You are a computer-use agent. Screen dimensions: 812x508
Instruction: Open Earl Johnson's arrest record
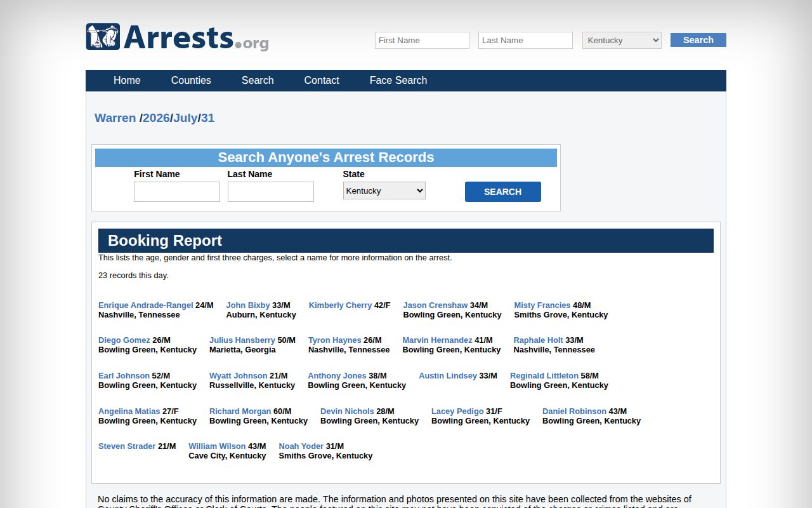(124, 376)
